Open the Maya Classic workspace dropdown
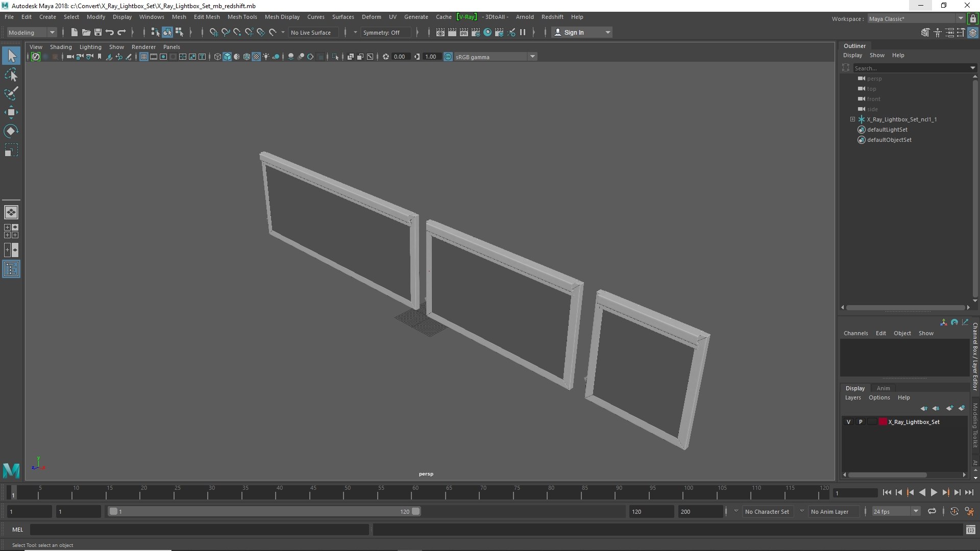 [916, 18]
